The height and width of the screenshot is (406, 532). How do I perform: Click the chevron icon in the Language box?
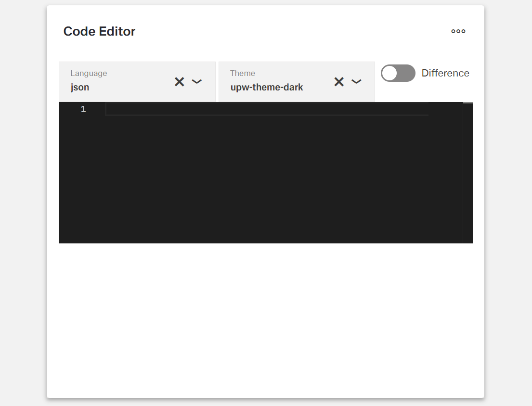(197, 82)
